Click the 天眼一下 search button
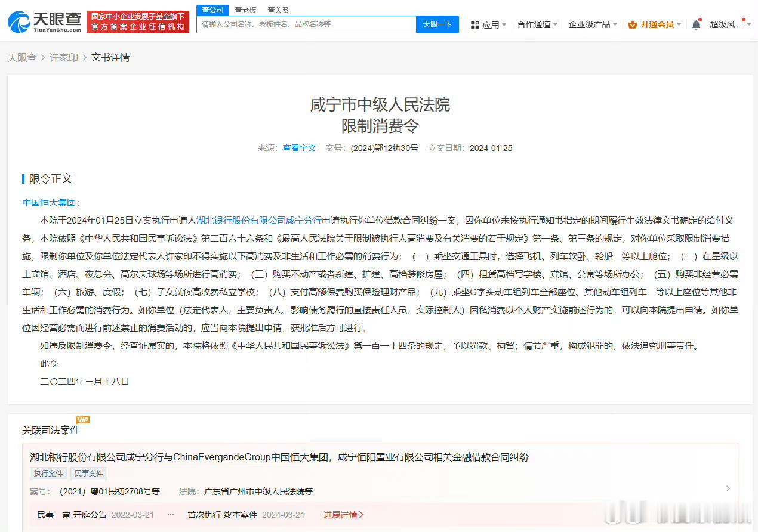 pos(437,24)
